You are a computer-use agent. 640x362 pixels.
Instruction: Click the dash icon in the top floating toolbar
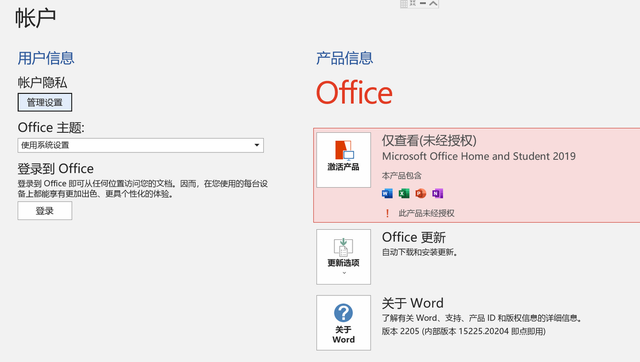click(x=423, y=3)
